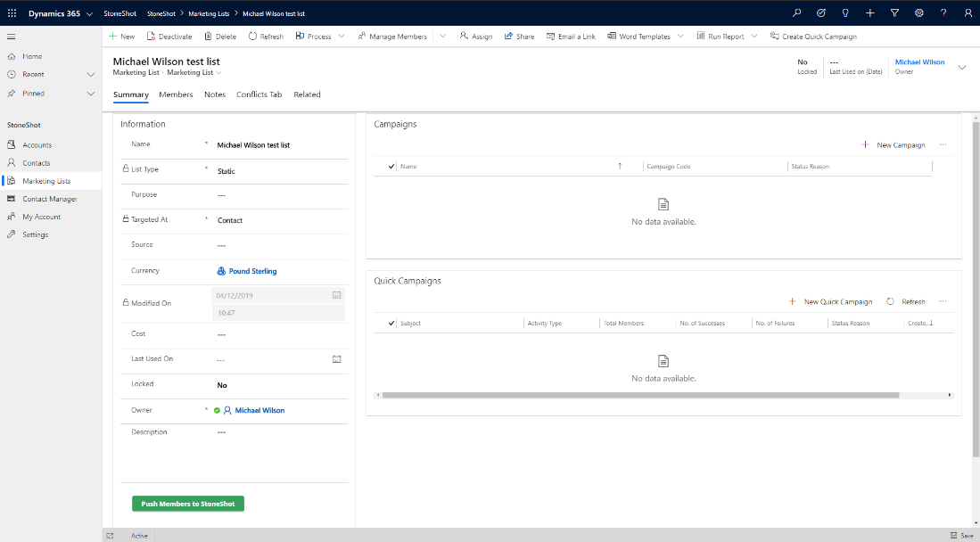Open Michael Wilson link in Owner field

pos(259,411)
